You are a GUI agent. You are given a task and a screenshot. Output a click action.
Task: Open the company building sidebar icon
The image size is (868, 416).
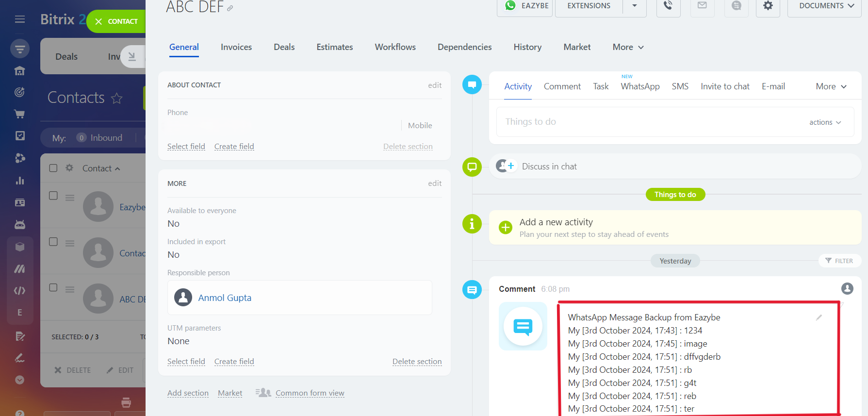(20, 71)
